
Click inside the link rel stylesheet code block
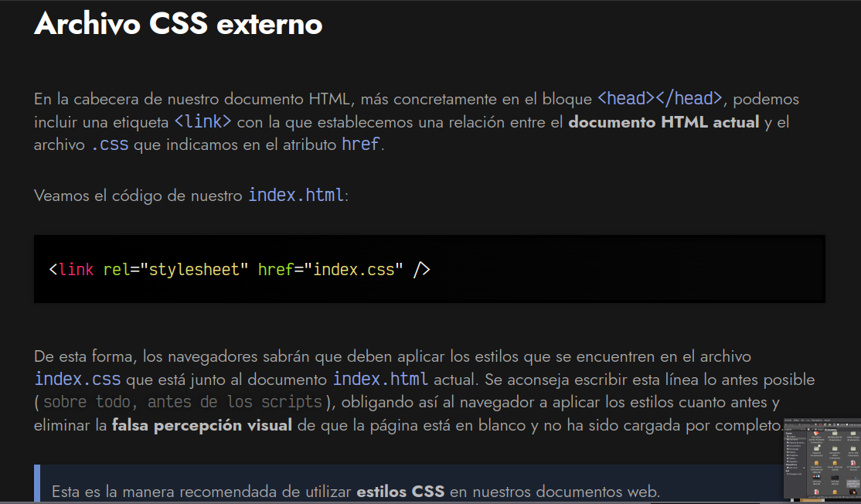pos(430,269)
